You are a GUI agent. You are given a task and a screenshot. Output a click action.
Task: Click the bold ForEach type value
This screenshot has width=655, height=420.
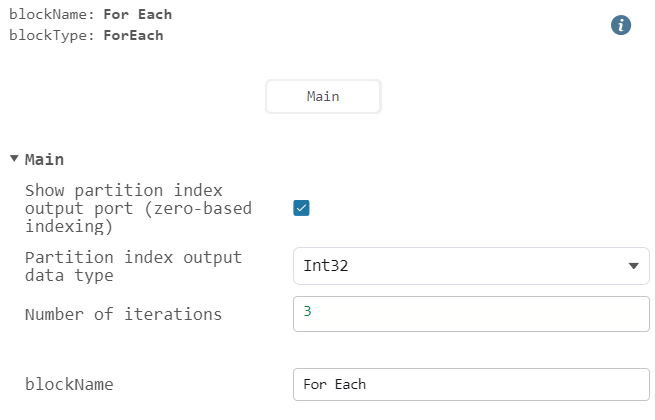coord(133,35)
